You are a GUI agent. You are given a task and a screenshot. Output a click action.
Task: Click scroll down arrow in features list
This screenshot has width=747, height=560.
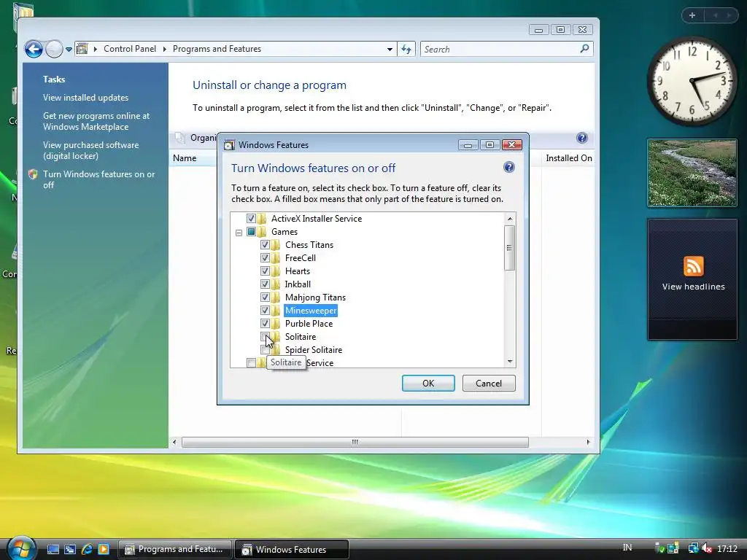click(x=510, y=362)
